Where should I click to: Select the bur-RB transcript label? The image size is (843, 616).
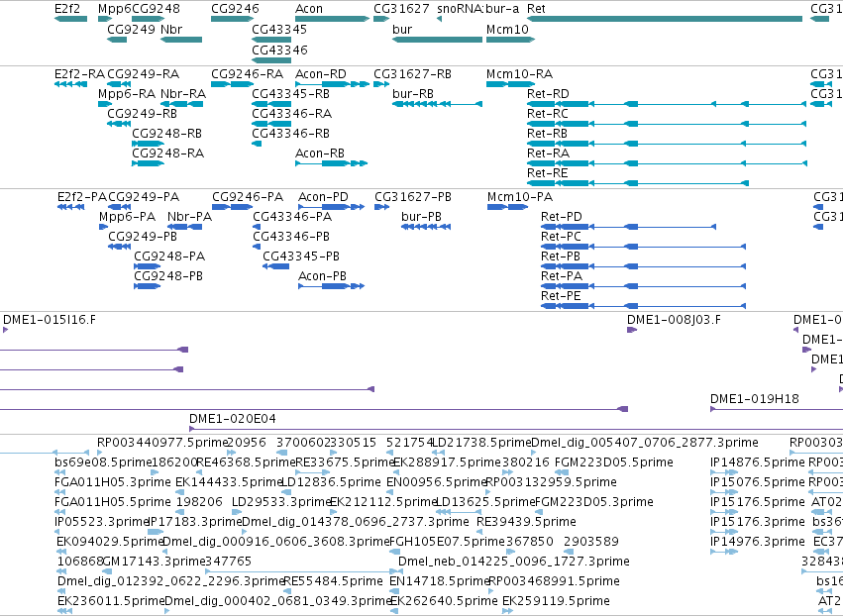[x=413, y=93]
